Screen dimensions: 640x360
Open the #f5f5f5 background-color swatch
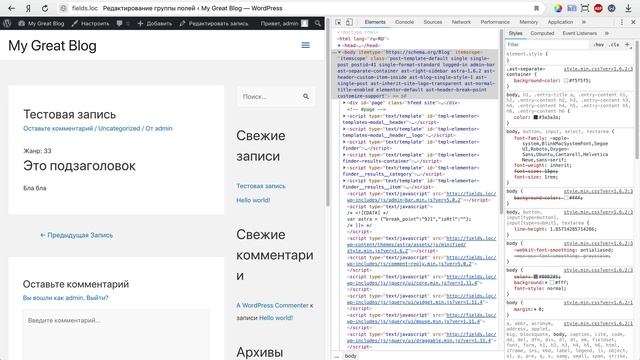tap(566, 80)
